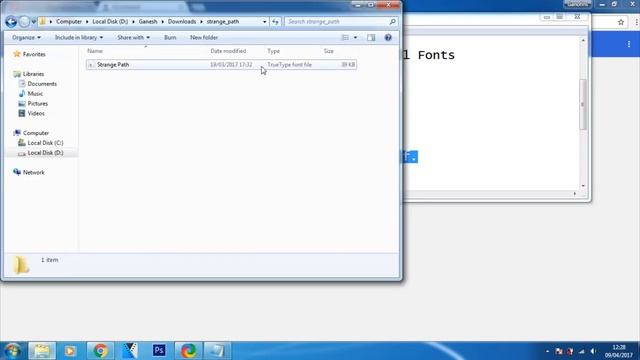Viewport: 640px width, 360px height.
Task: Click scroll down arrow in background window
Action: click(x=583, y=186)
